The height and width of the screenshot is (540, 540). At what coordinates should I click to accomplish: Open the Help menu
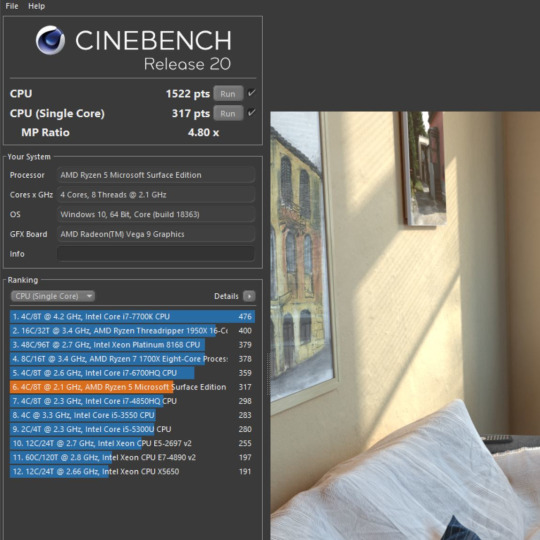point(37,6)
